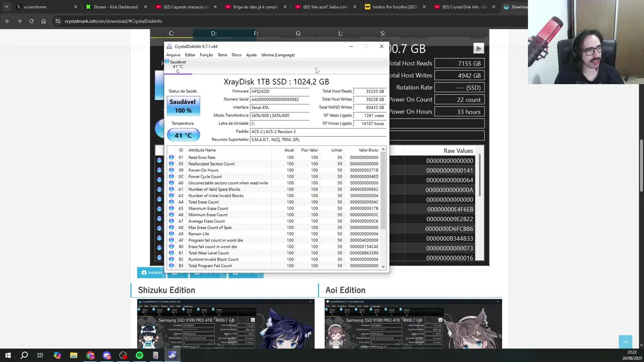Click the Installer download button on webpage

(x=151, y=273)
